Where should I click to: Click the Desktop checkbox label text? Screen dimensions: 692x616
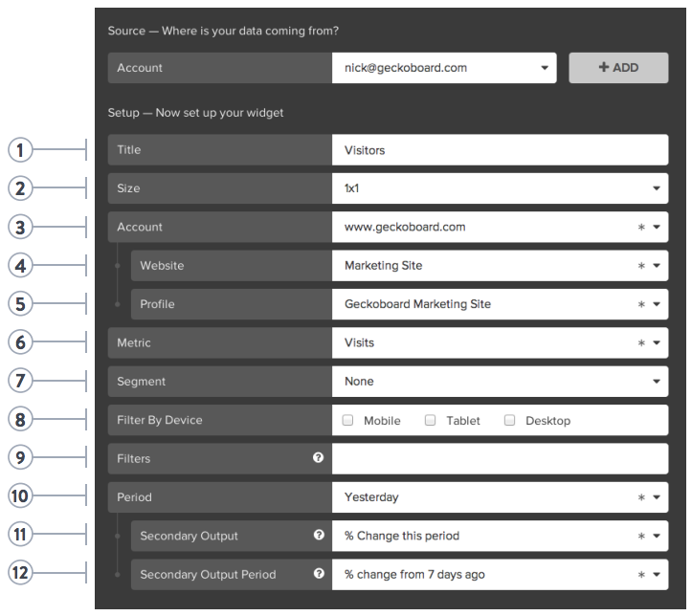(x=547, y=421)
